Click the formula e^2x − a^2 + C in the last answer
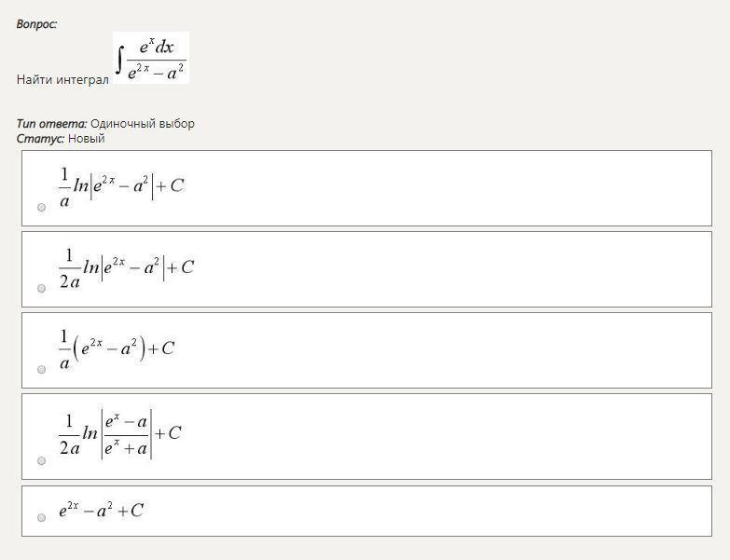This screenshot has height=560, width=730. click(x=101, y=510)
